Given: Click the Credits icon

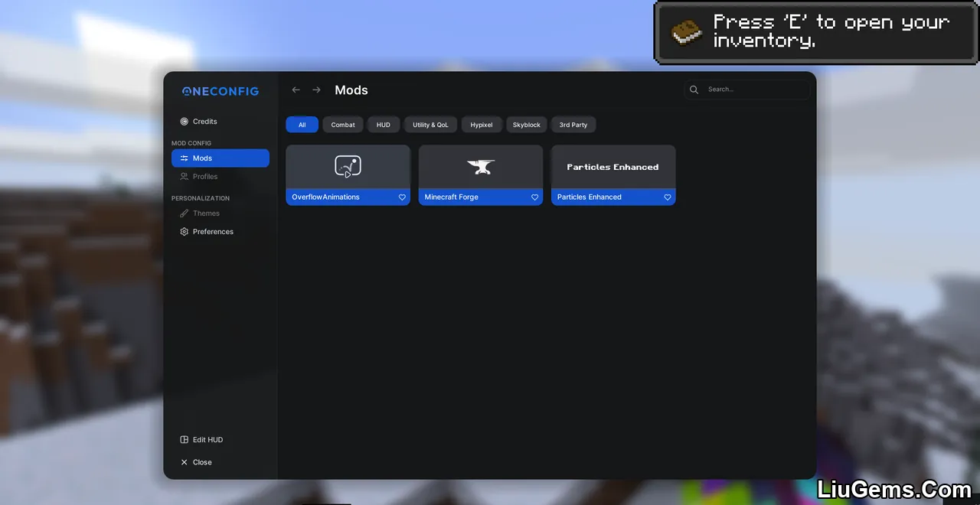Looking at the screenshot, I should click(184, 122).
